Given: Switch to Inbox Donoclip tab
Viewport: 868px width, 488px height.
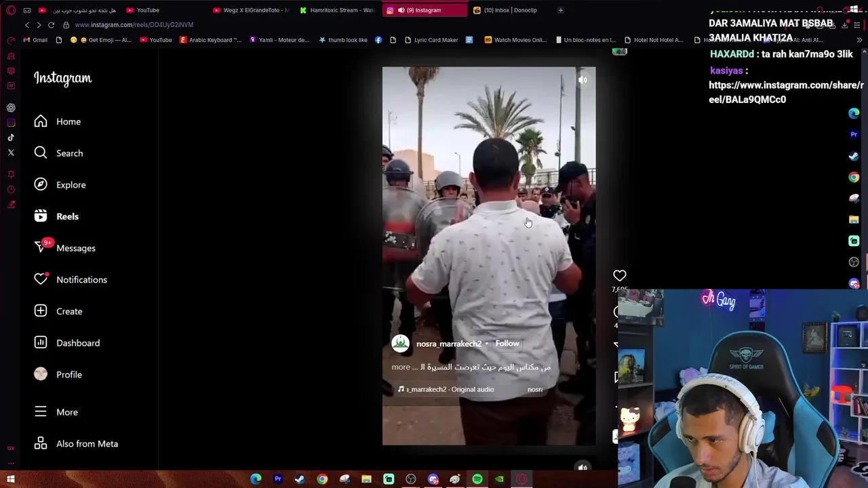Looking at the screenshot, I should 510,10.
